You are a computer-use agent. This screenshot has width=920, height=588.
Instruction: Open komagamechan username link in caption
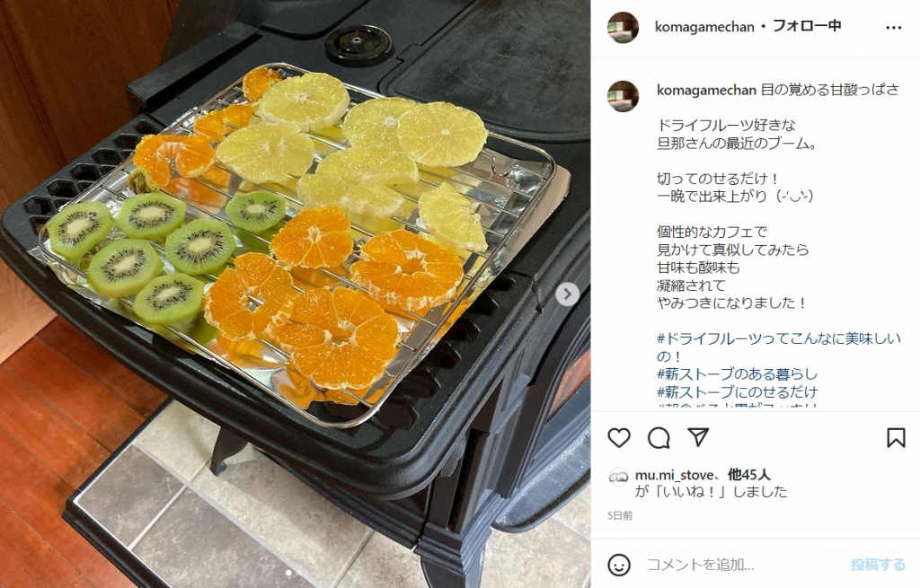[x=706, y=91]
